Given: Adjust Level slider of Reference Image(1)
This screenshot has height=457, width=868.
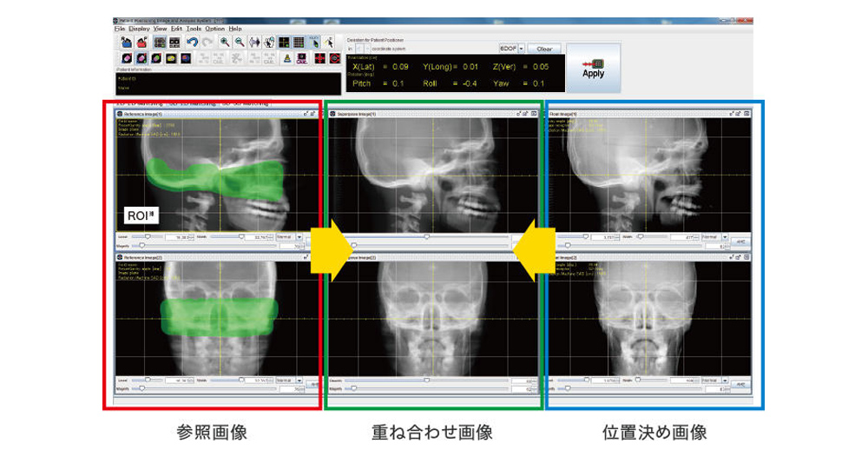Looking at the screenshot, I should [148, 236].
